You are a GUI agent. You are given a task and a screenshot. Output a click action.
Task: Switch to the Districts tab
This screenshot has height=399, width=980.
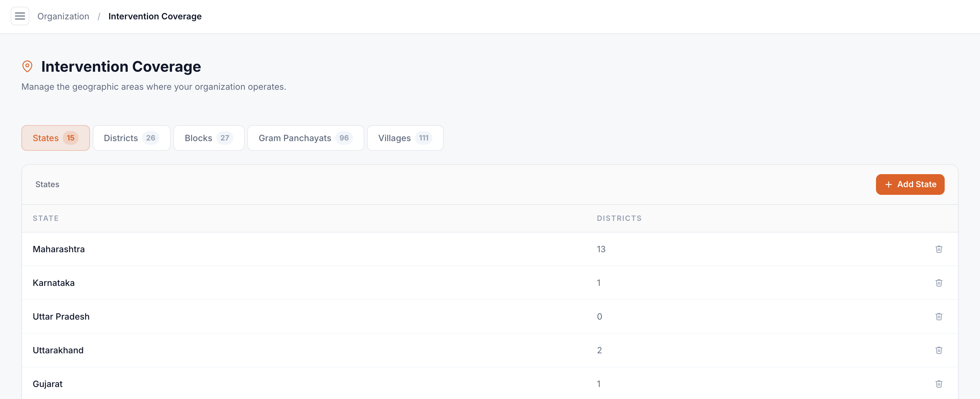(x=131, y=138)
